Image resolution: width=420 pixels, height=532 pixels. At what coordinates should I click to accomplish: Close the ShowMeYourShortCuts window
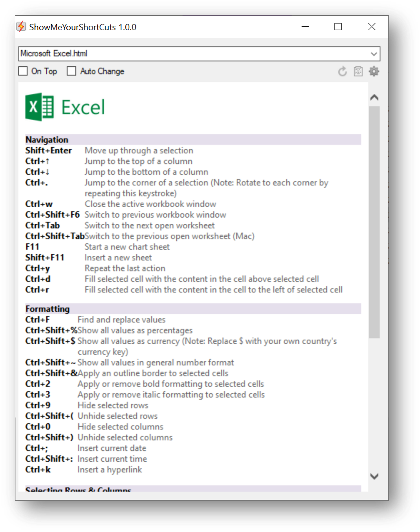372,27
